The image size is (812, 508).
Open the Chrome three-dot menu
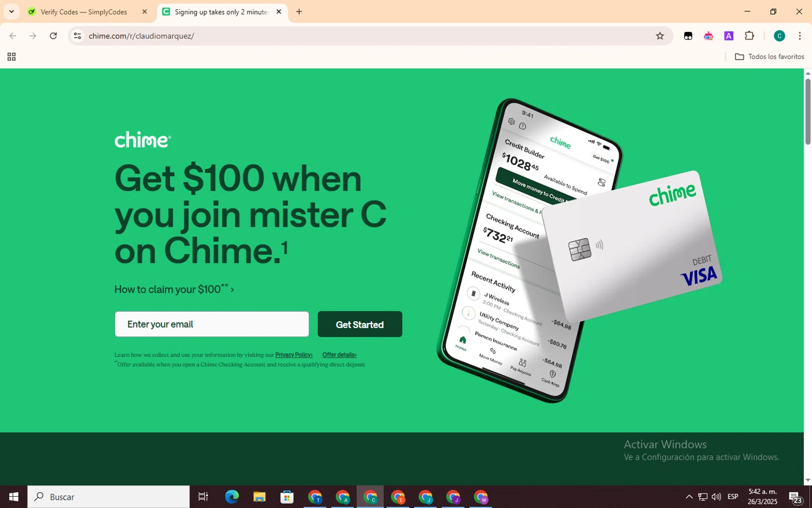coord(800,36)
